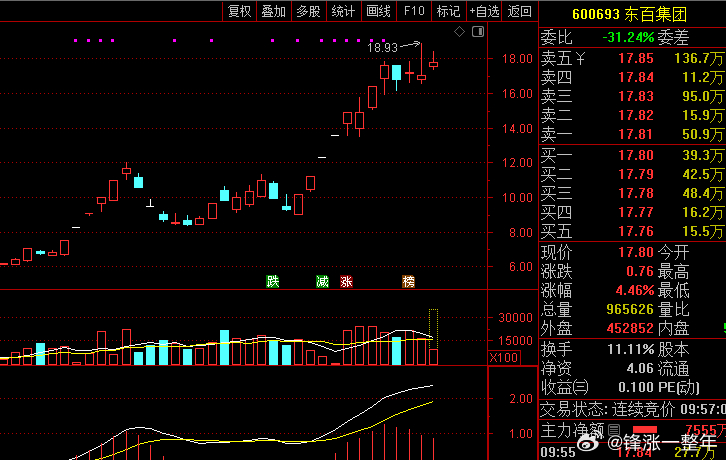Screen dimensions: 726x460
Task: Click the red 主力净额 bar indicator
Action: (645, 430)
